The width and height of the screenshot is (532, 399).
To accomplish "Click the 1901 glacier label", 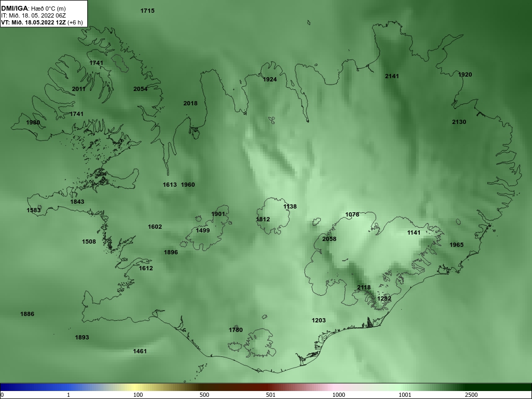I will click(218, 214).
